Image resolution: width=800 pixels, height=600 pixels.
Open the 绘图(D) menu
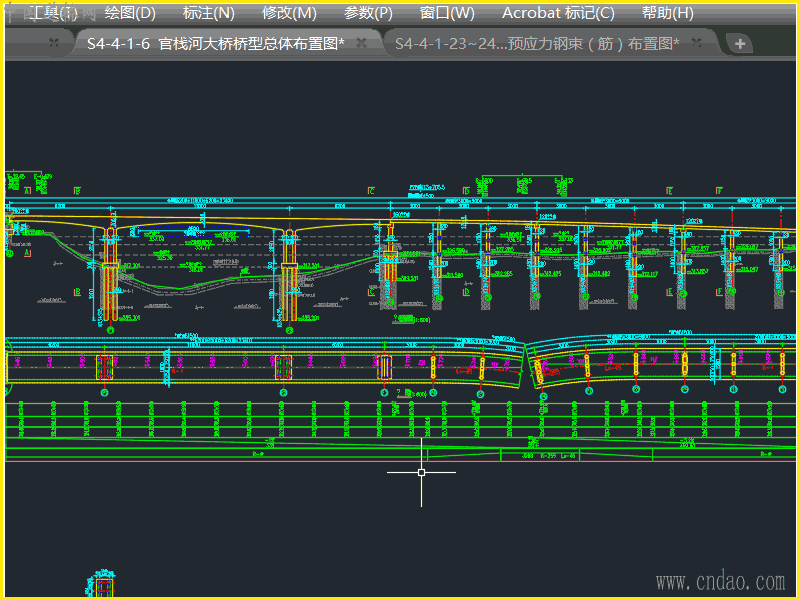tap(130, 13)
